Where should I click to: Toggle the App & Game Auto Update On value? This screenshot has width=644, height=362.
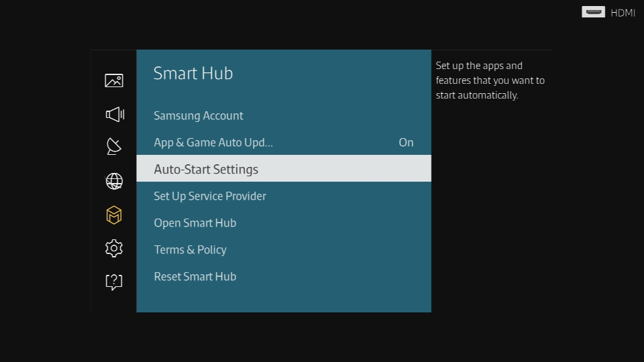pyautogui.click(x=406, y=142)
